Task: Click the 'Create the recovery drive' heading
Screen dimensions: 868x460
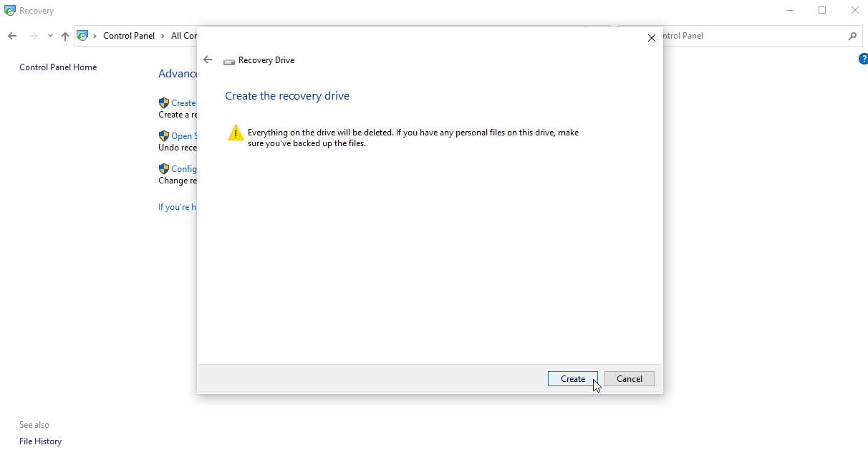Action: [287, 96]
